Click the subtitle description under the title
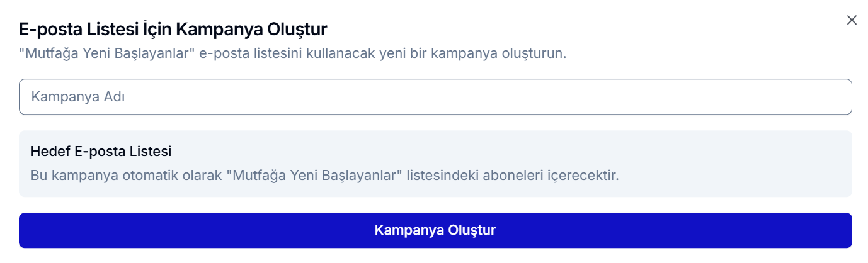Image resolution: width=868 pixels, height=263 pixels. (x=293, y=53)
